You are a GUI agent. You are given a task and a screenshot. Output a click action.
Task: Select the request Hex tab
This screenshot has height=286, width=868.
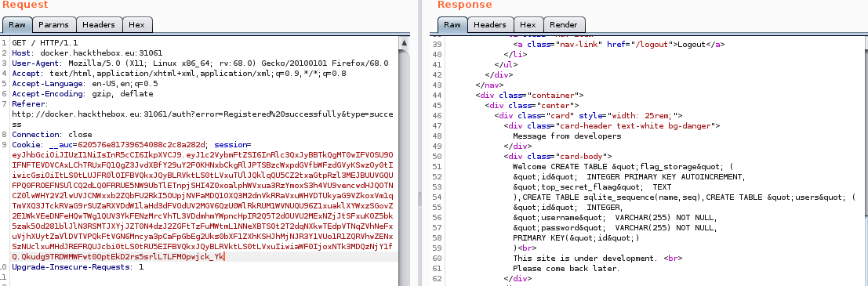tap(136, 25)
